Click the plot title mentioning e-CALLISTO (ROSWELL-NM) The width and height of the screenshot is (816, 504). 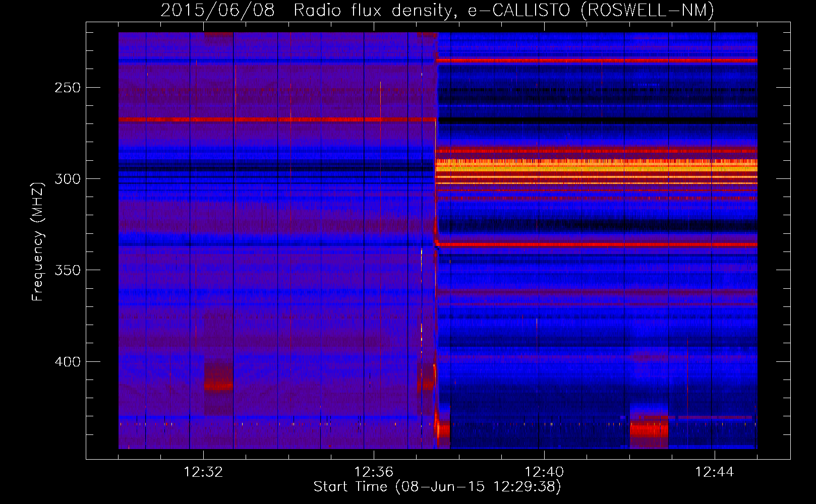(x=437, y=10)
